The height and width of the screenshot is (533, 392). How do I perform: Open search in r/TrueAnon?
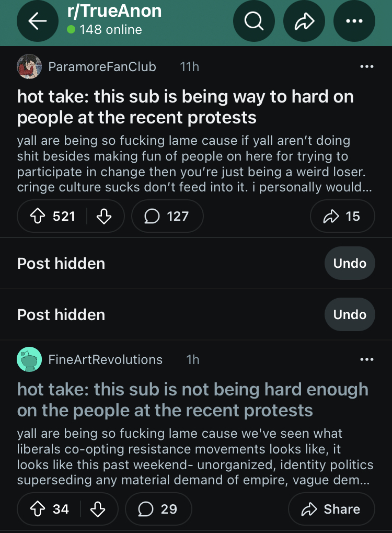click(254, 21)
